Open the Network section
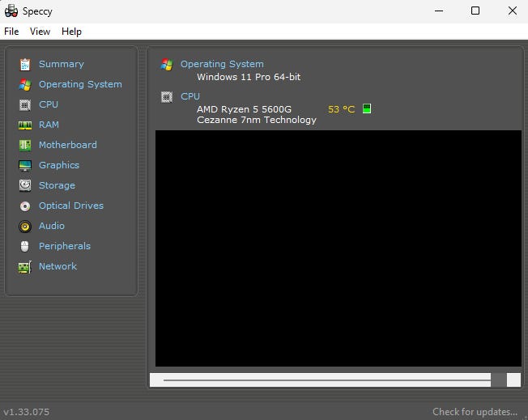Image resolution: width=528 pixels, height=420 pixels. pyautogui.click(x=58, y=266)
